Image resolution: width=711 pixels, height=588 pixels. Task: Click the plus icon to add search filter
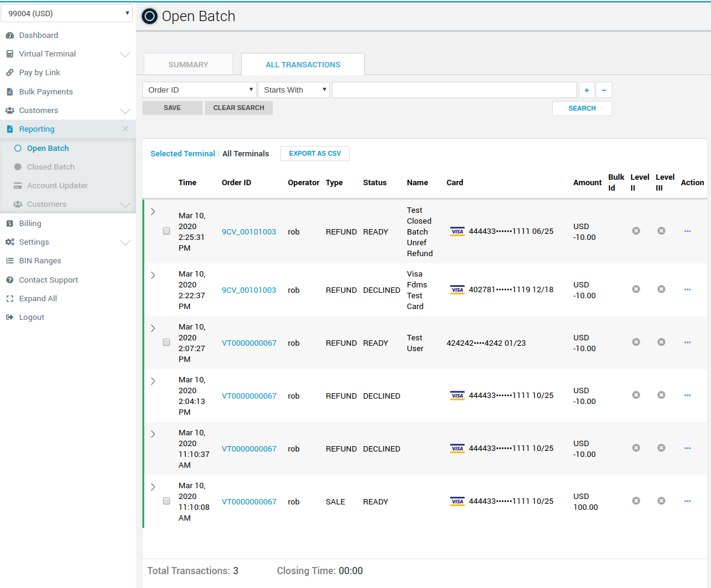(x=587, y=90)
